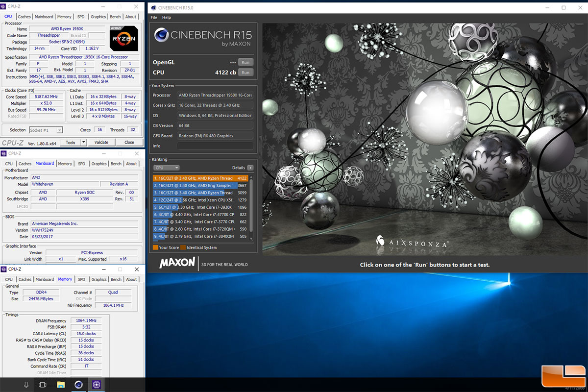Screen dimensions: 588x392
Task: Open the CPU ranking type dropdown
Action: click(x=167, y=168)
